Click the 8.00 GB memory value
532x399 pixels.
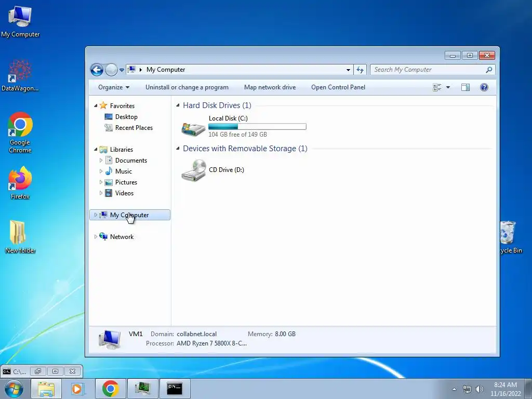click(x=285, y=334)
